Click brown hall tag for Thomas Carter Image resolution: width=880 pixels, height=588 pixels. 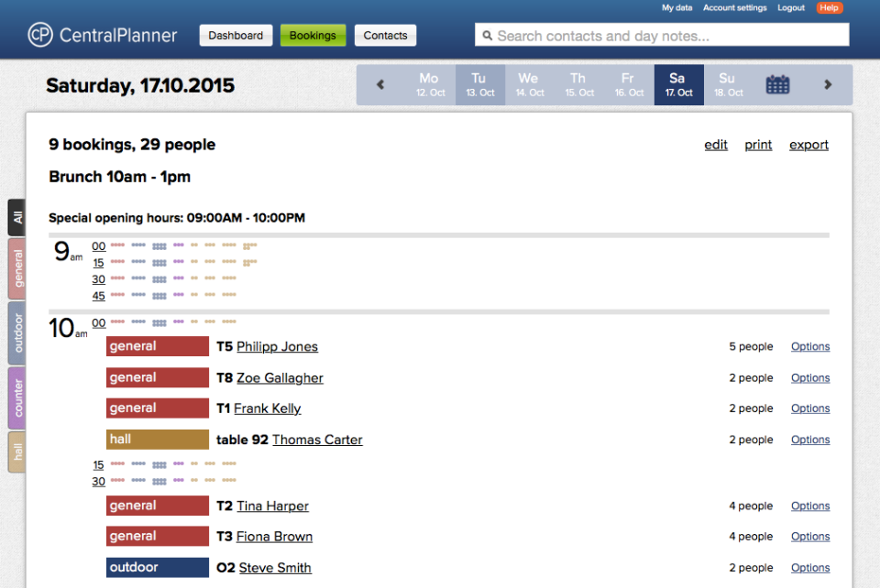click(158, 439)
